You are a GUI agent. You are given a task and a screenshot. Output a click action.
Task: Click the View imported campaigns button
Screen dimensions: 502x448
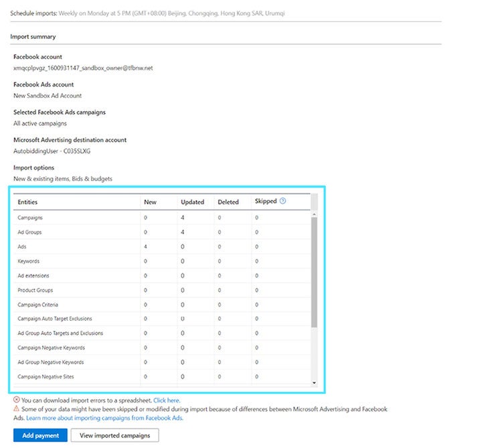114,435
